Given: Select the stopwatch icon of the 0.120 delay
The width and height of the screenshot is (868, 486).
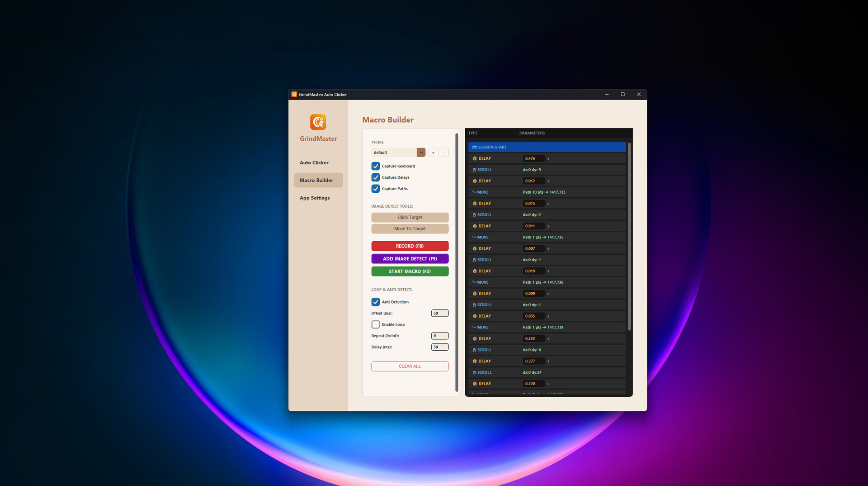Looking at the screenshot, I should [475, 384].
